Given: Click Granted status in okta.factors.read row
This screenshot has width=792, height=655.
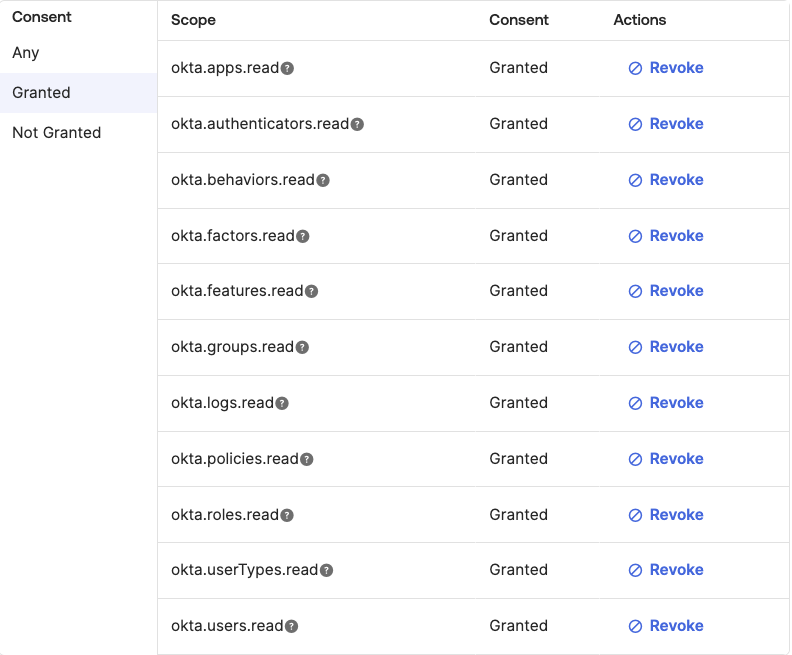Looking at the screenshot, I should [518, 236].
